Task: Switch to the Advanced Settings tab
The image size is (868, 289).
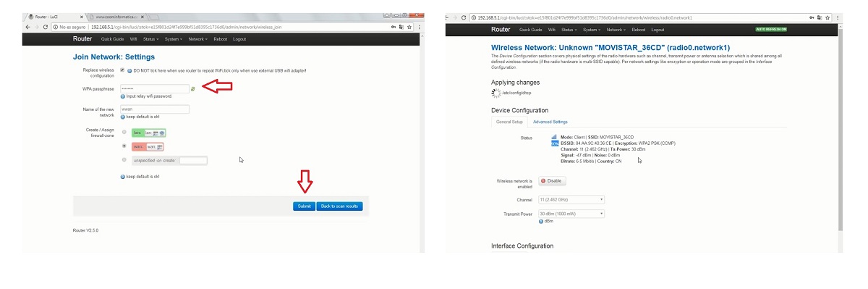Action: tap(550, 122)
